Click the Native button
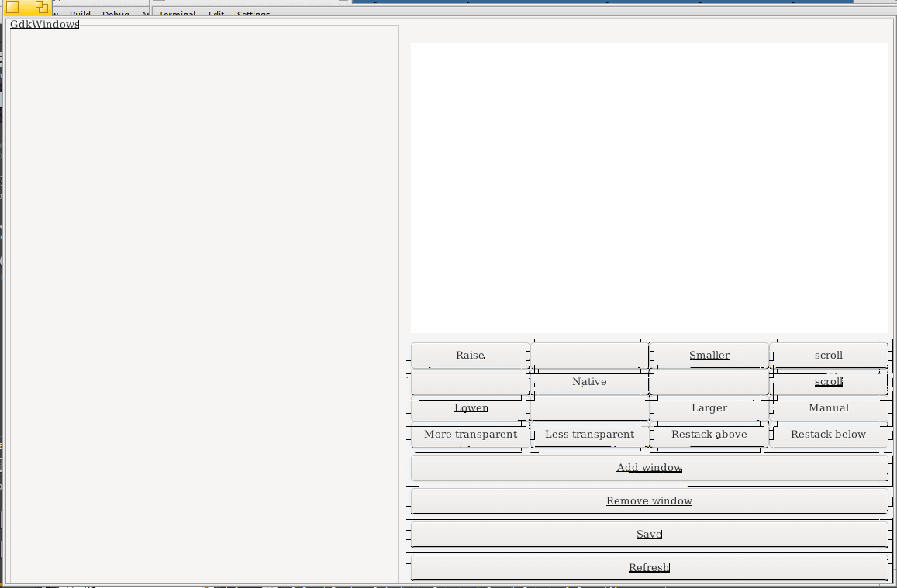This screenshot has height=588, width=897. [589, 381]
